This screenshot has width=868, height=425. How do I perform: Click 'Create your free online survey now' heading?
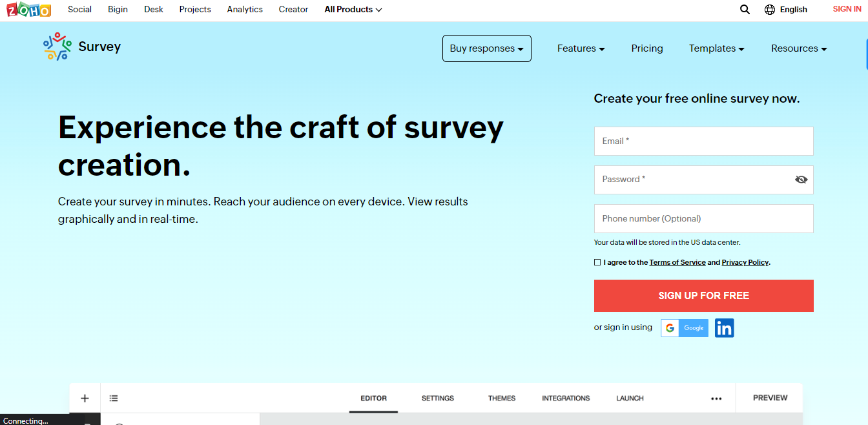pos(697,99)
